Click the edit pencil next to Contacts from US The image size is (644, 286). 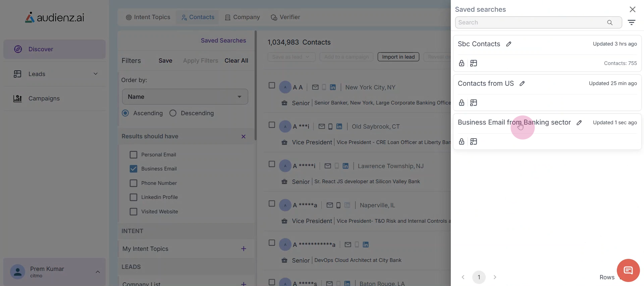(522, 84)
